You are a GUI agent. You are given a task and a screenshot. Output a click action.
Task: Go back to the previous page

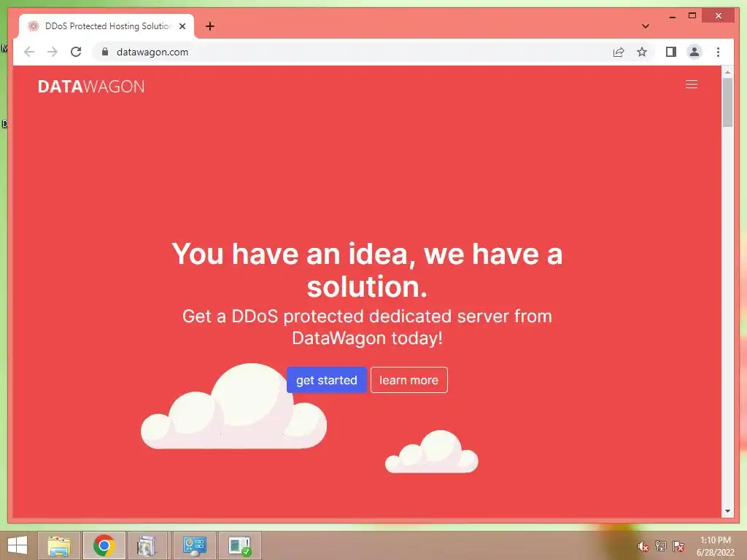[29, 52]
